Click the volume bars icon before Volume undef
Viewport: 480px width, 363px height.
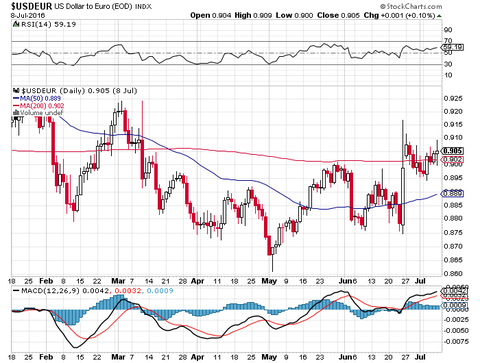coord(16,113)
